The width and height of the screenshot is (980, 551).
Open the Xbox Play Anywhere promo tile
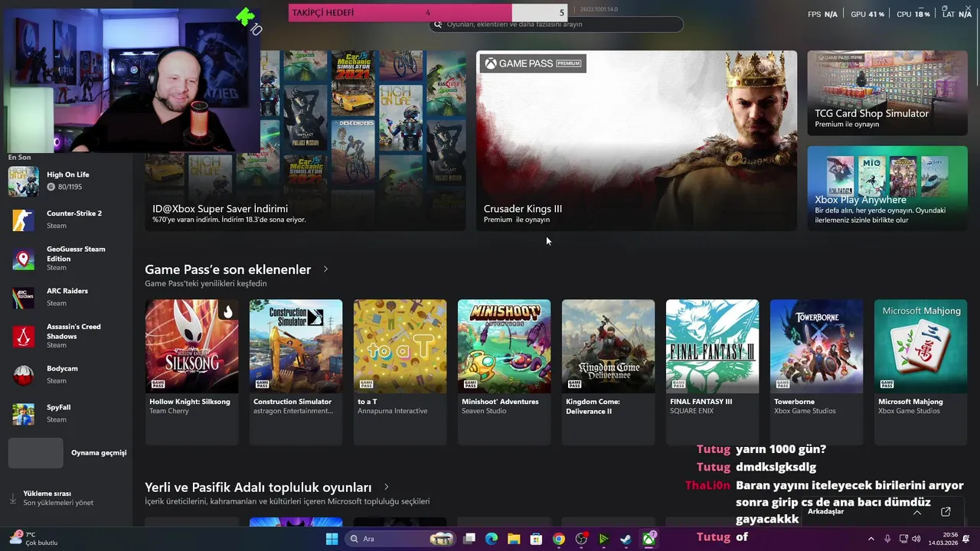pos(887,188)
